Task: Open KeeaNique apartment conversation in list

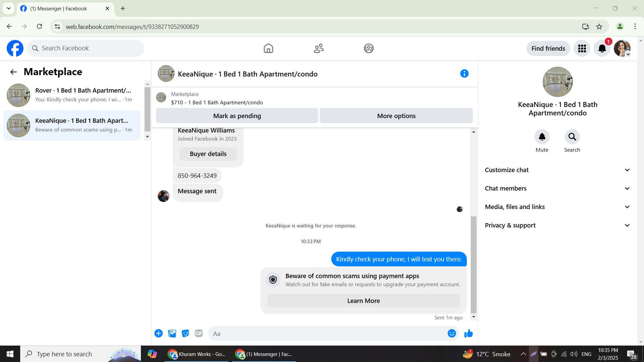Action: point(72,125)
